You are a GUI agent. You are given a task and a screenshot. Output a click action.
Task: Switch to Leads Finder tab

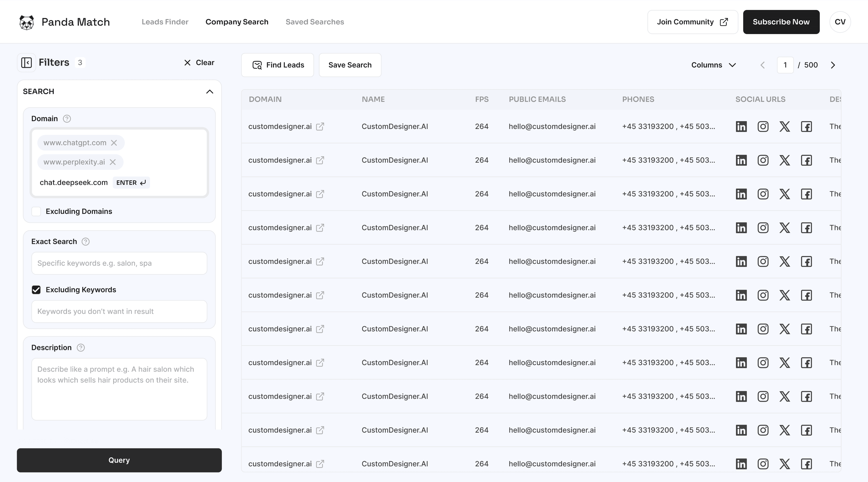[x=165, y=22]
